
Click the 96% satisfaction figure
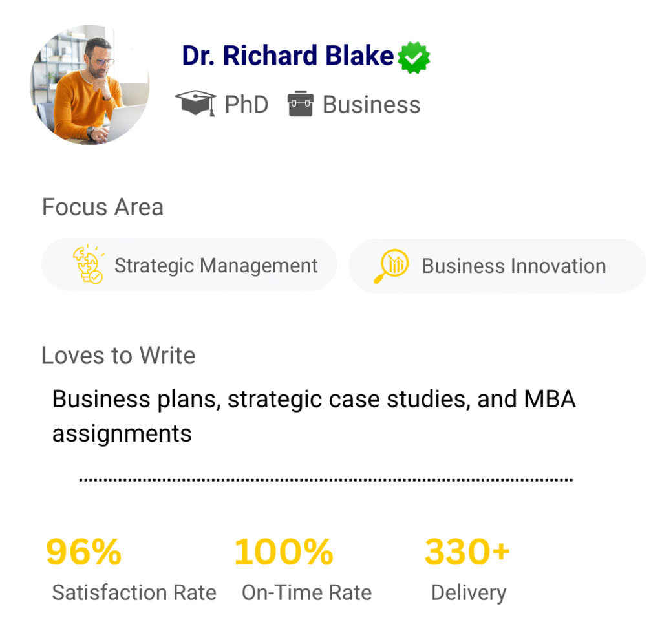[x=84, y=552]
